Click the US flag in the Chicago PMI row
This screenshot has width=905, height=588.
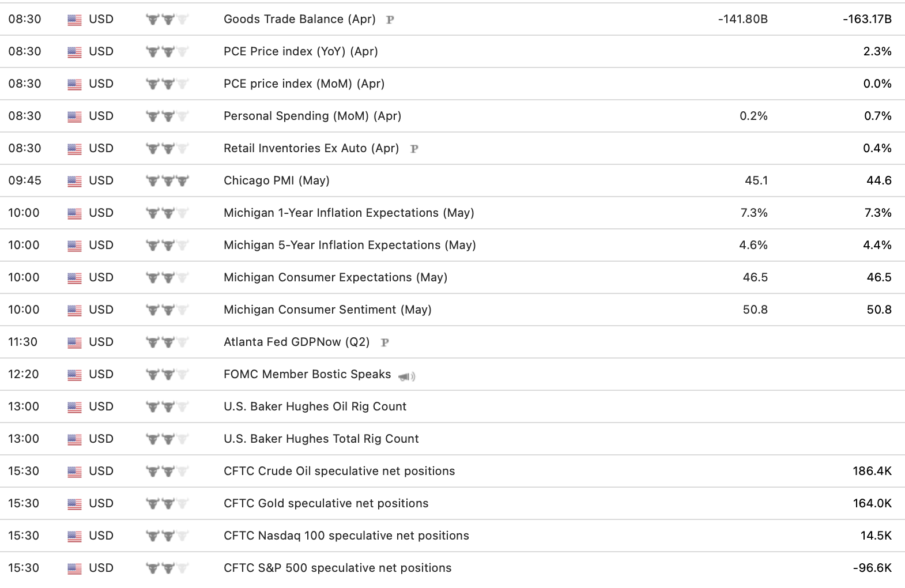(x=74, y=181)
